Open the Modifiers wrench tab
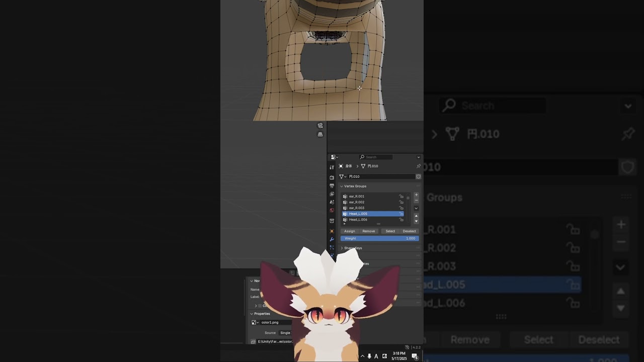This screenshot has height=362, width=644. [332, 239]
